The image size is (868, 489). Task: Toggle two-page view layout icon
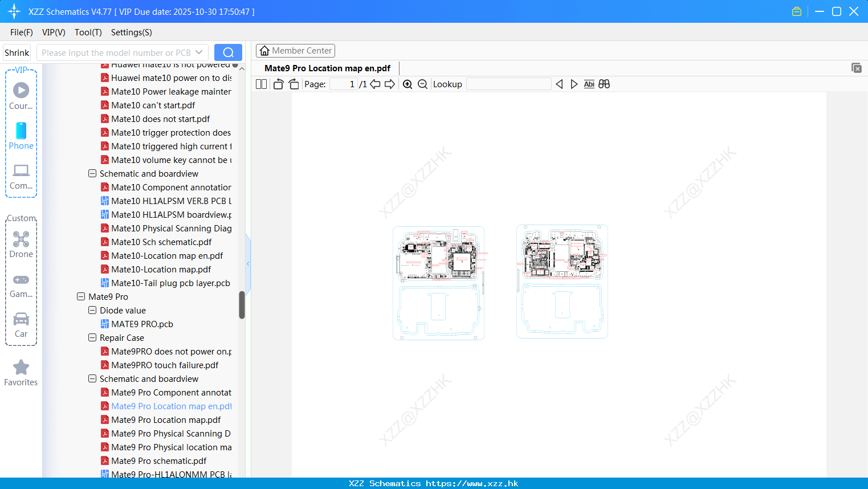(x=261, y=84)
